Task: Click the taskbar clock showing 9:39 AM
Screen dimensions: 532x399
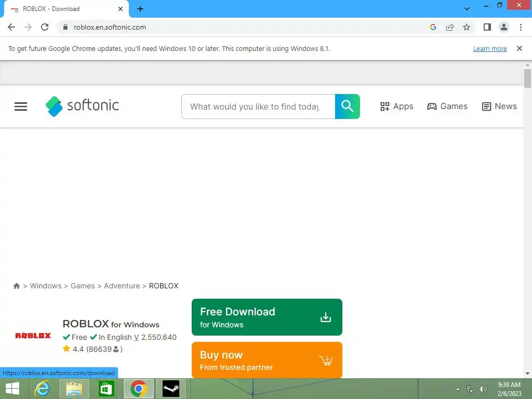Action: [509, 389]
